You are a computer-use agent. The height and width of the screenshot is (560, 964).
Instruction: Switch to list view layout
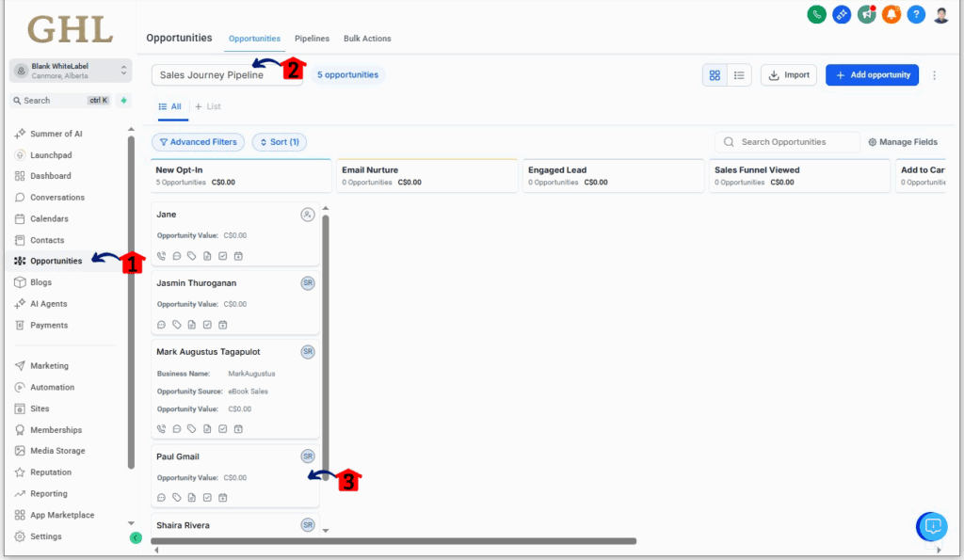tap(739, 75)
